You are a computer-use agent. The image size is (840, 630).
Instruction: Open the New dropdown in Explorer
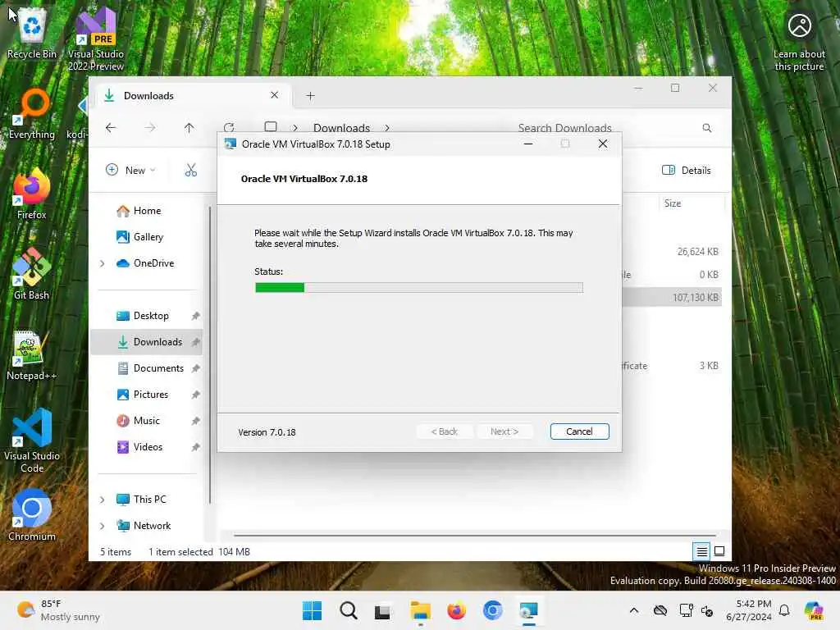click(x=130, y=171)
